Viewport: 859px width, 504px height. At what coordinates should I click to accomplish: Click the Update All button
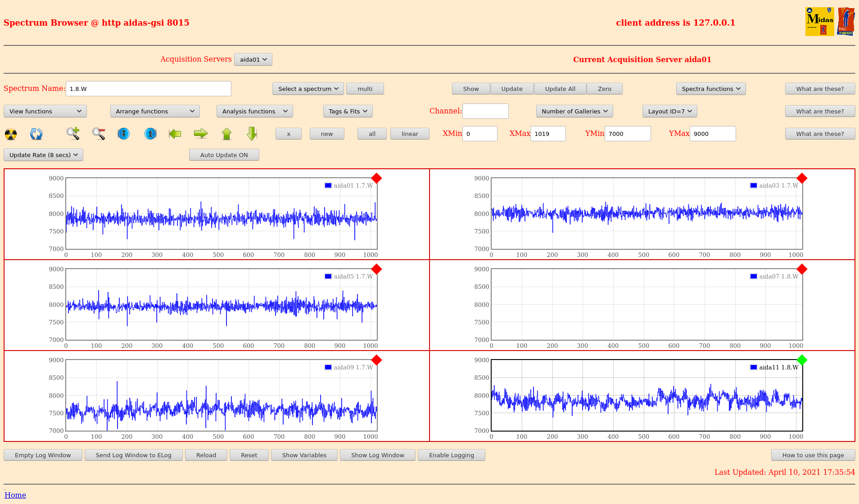coord(560,89)
